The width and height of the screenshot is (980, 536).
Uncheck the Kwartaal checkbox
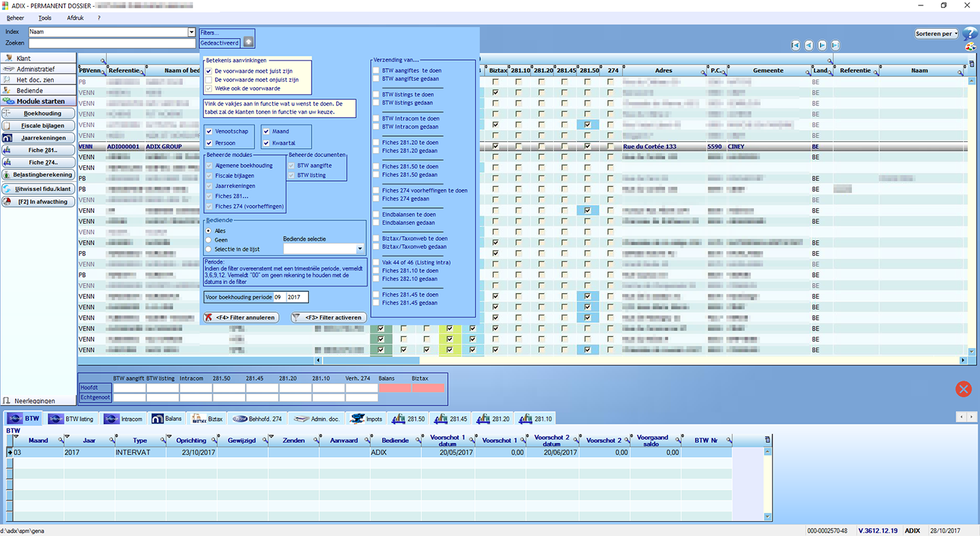[266, 143]
